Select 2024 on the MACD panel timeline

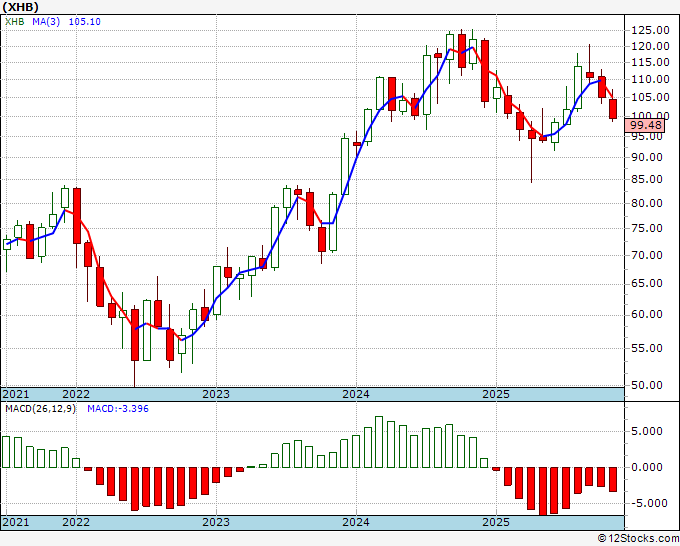[x=356, y=522]
